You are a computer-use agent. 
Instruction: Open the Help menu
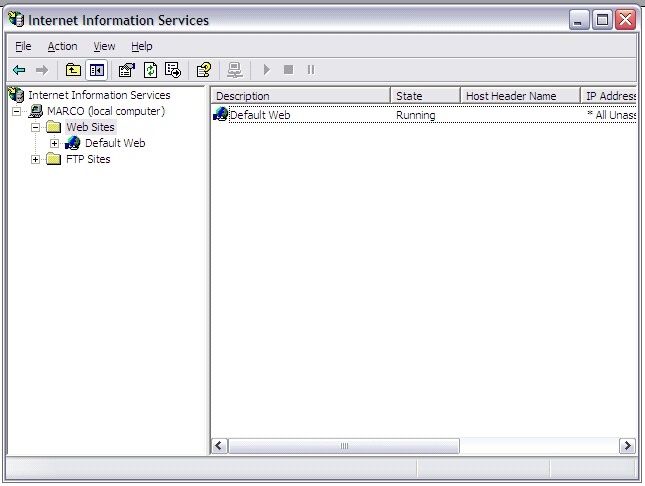coord(142,46)
